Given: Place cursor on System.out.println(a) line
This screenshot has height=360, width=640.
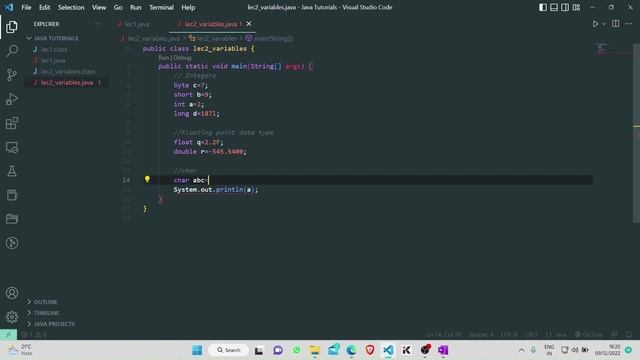Looking at the screenshot, I should 216,190.
